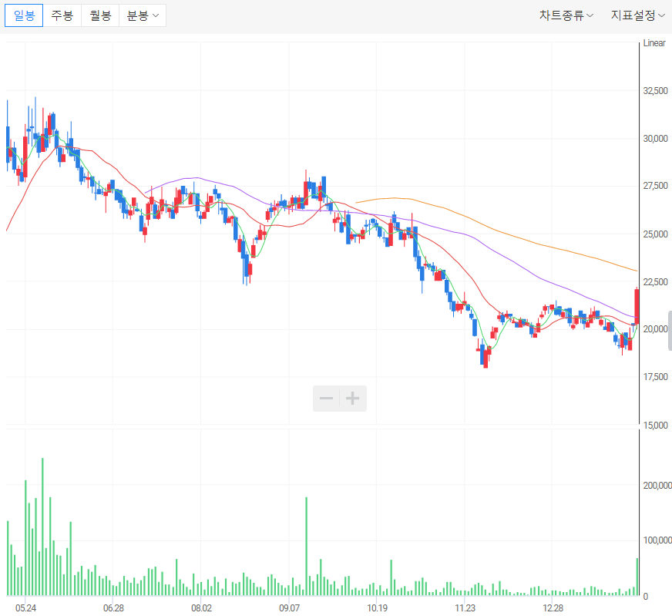Viewport: 672px width, 616px height.
Task: Click the 25,000 price axis label
Action: (x=655, y=234)
